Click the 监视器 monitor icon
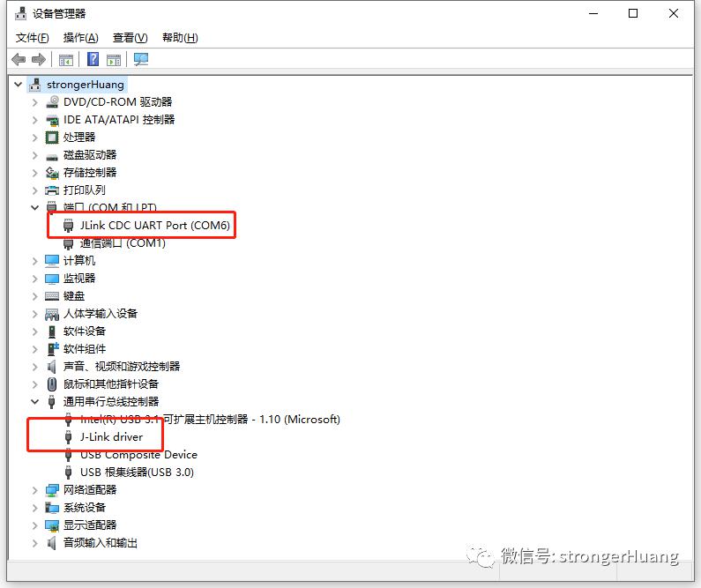The width and height of the screenshot is (701, 588). (52, 279)
